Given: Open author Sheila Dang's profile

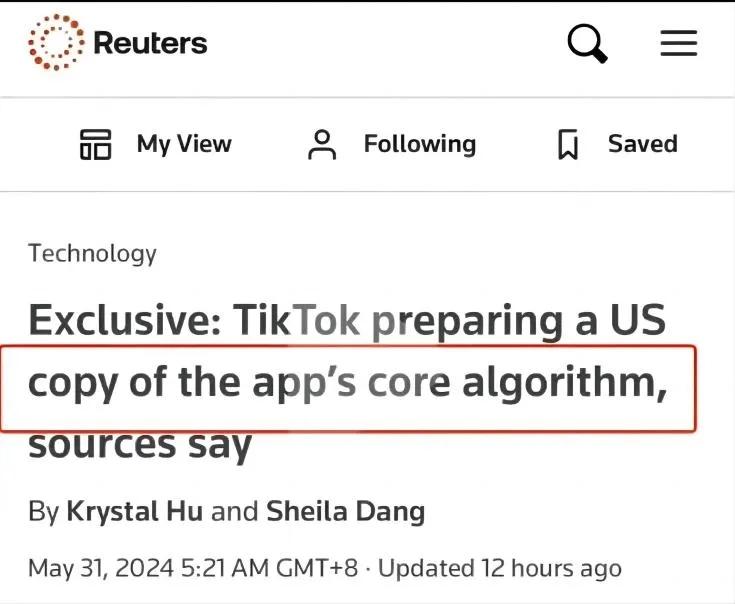Looking at the screenshot, I should [345, 512].
